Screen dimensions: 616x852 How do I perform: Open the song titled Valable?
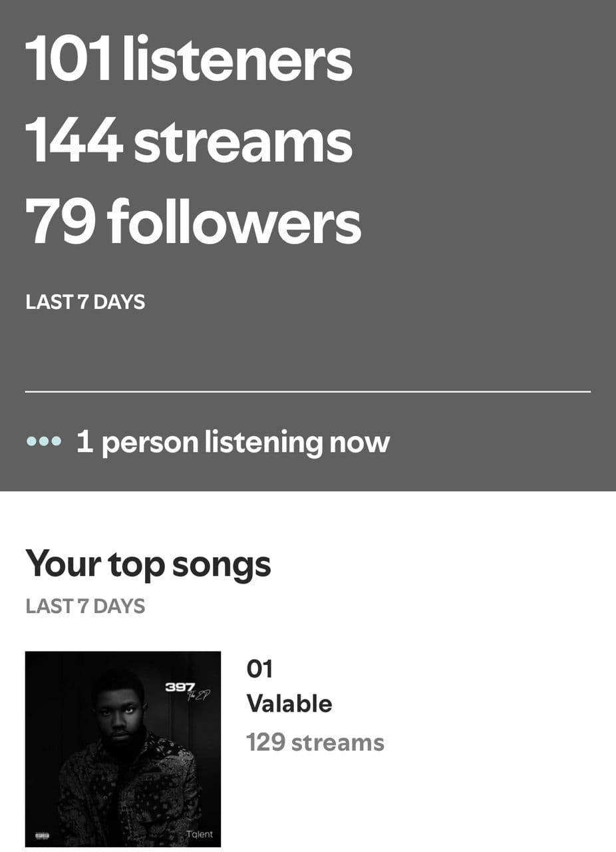click(x=289, y=704)
